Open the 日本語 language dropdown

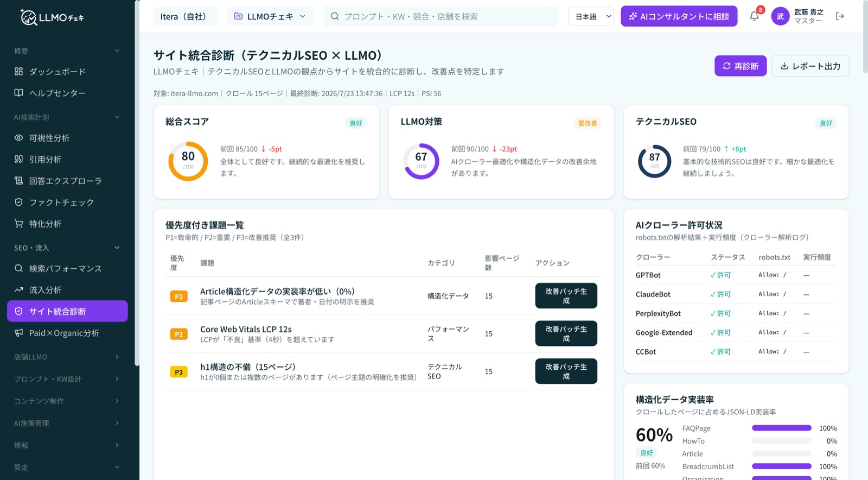click(591, 16)
